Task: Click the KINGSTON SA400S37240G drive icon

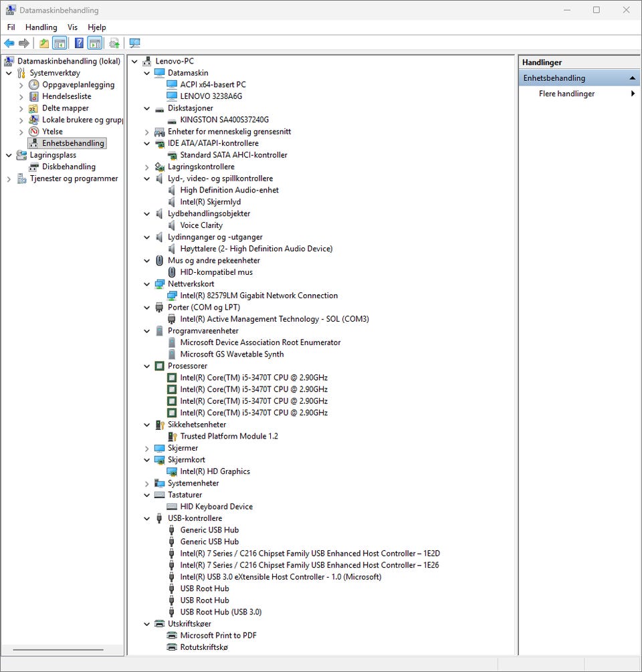Action: (x=172, y=120)
